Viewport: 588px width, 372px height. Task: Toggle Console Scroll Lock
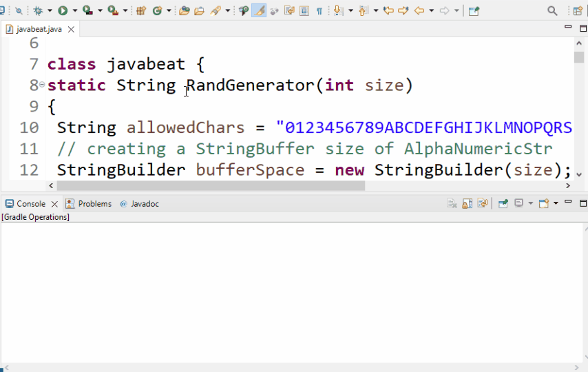point(468,204)
